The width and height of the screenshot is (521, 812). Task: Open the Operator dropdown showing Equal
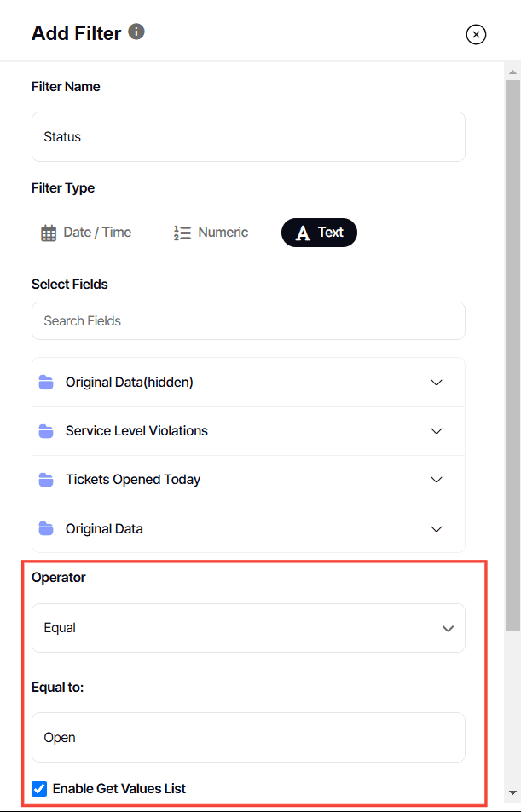(248, 627)
